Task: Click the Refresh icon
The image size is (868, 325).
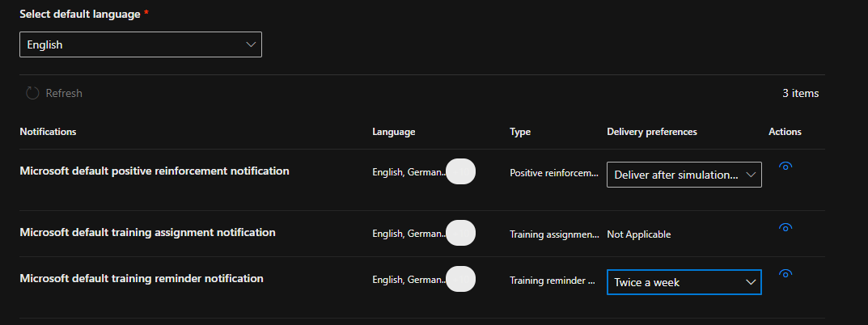Action: coord(32,93)
